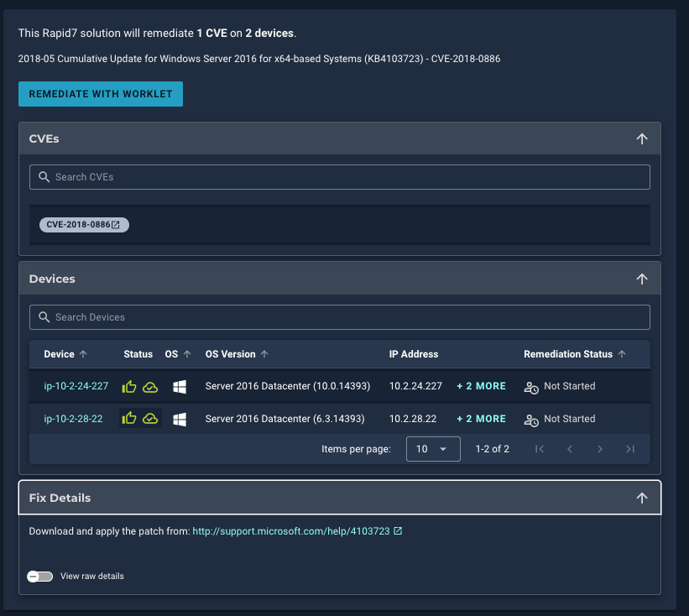This screenshot has width=689, height=616.
Task: Click the Status column header
Action: pos(138,354)
